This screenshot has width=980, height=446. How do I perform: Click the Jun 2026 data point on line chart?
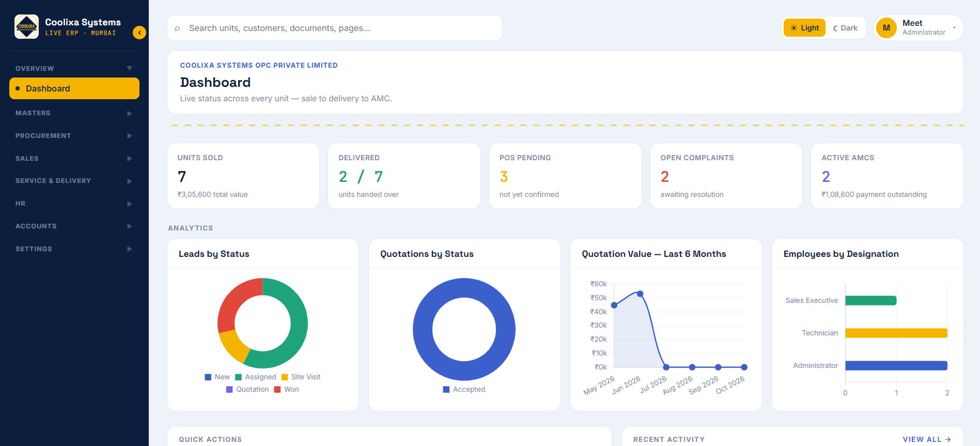click(640, 294)
